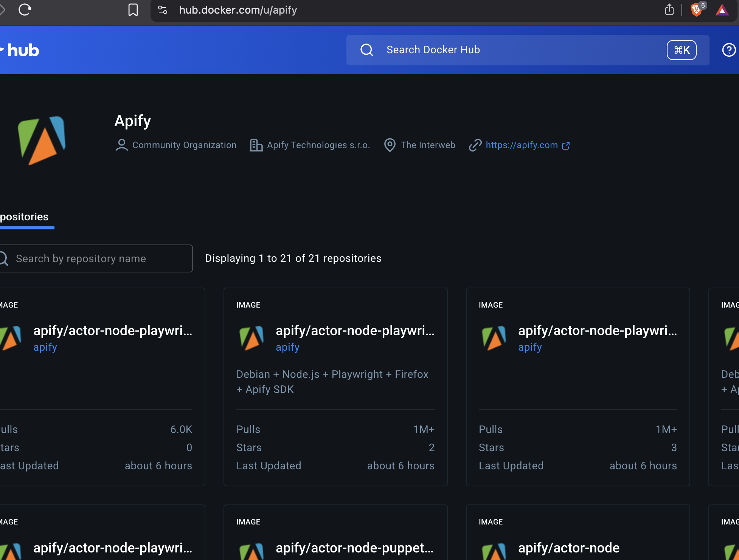Open the https://apify.com link
This screenshot has width=739, height=560.
(x=522, y=145)
